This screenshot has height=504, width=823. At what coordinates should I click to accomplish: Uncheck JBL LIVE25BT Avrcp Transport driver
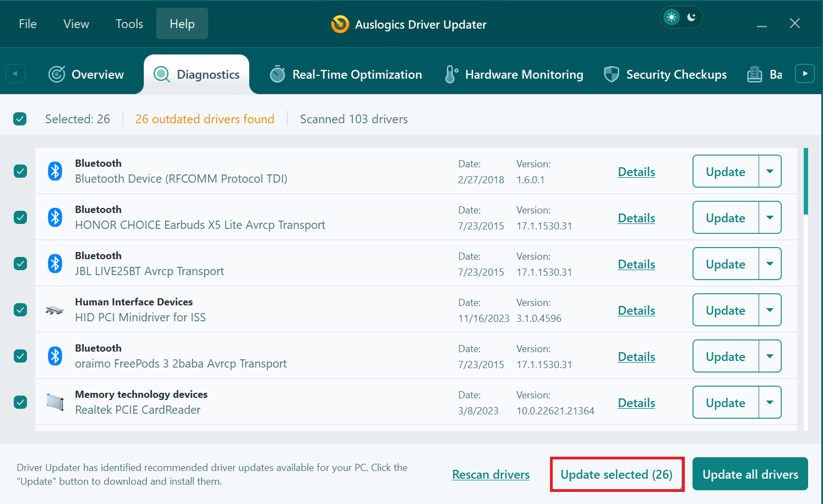20,264
